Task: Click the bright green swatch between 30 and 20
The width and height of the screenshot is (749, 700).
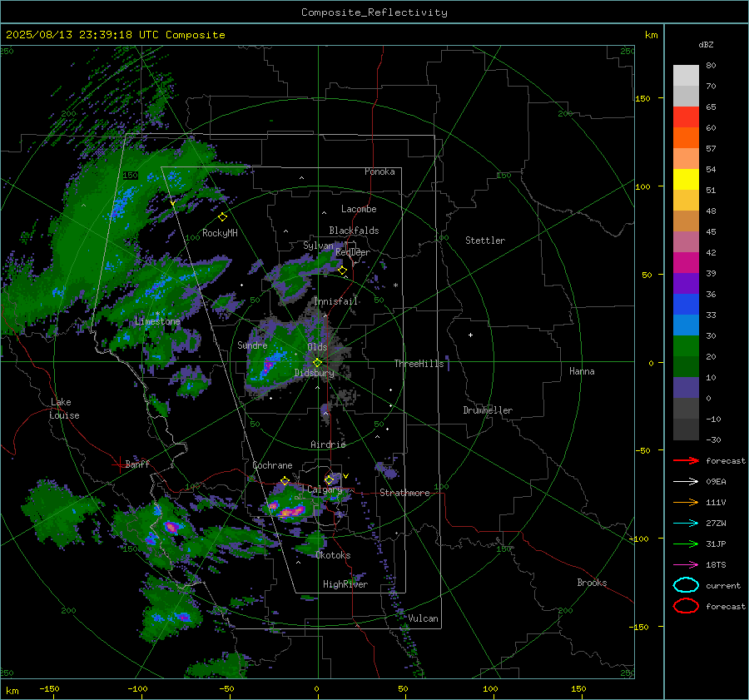Action: 686,346
